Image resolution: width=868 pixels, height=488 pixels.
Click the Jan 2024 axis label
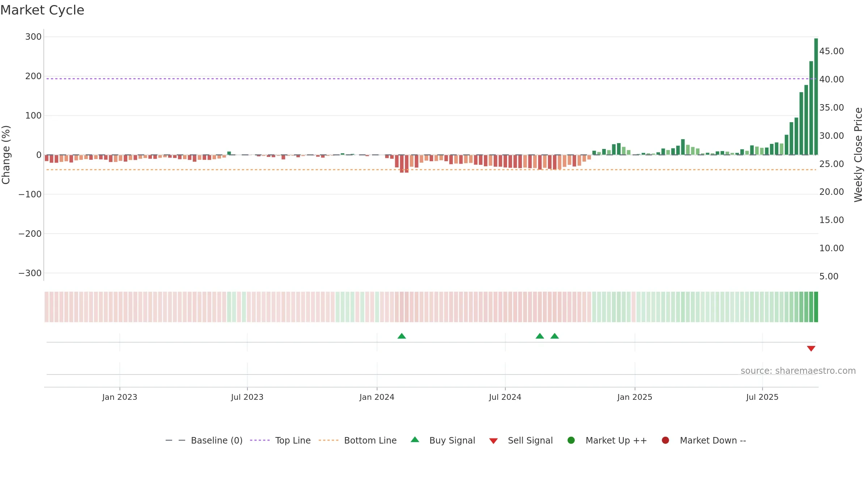(377, 397)
